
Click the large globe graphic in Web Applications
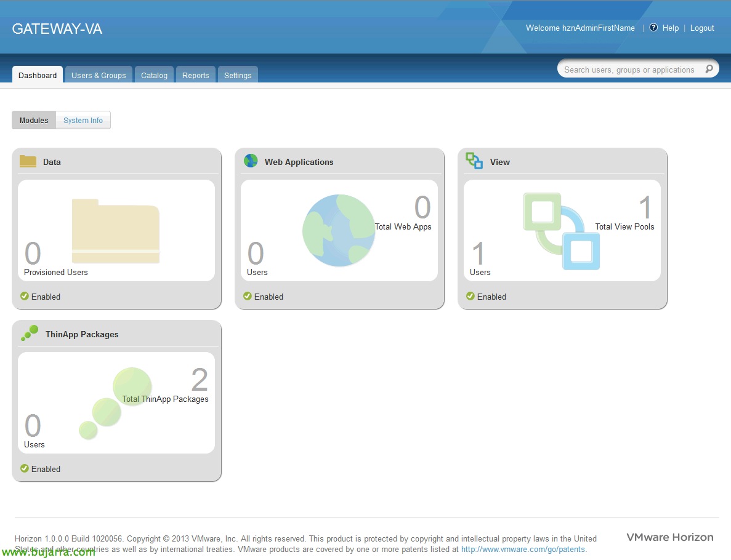(x=339, y=230)
